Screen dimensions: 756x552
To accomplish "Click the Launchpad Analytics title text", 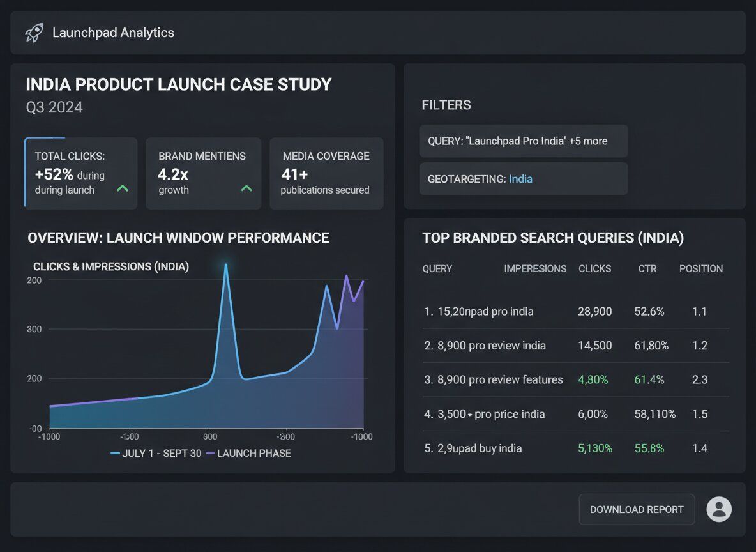I will (113, 33).
